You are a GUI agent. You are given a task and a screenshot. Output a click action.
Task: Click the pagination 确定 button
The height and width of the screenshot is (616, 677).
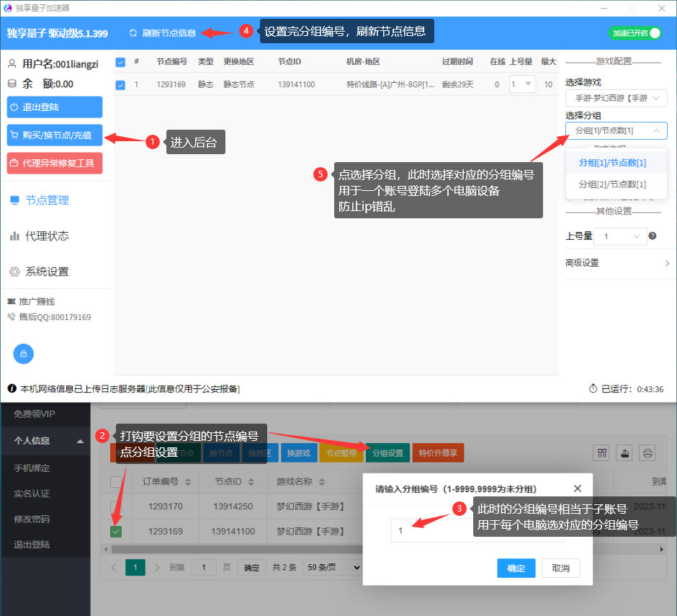[252, 567]
